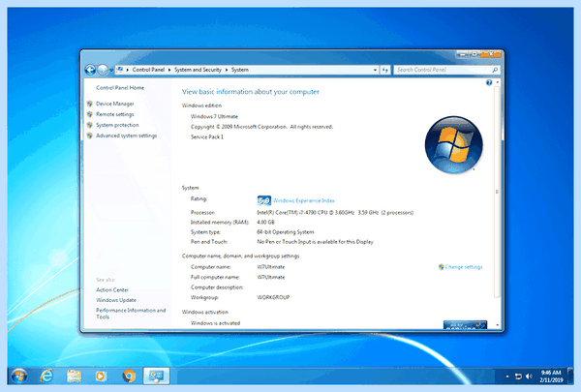This screenshot has height=392, width=581.
Task: Open the address bar history dropdown
Action: click(x=375, y=70)
